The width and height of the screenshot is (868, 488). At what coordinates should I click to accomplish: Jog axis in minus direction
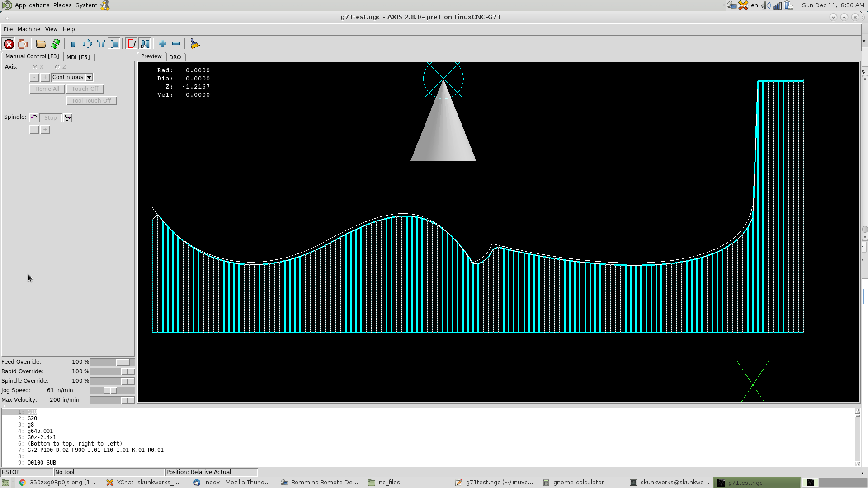coord(34,77)
